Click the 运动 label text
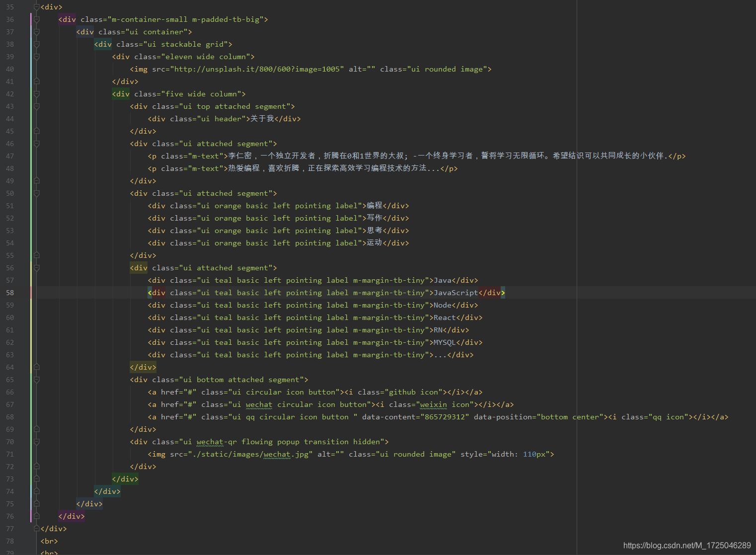The image size is (756, 555). click(x=375, y=243)
